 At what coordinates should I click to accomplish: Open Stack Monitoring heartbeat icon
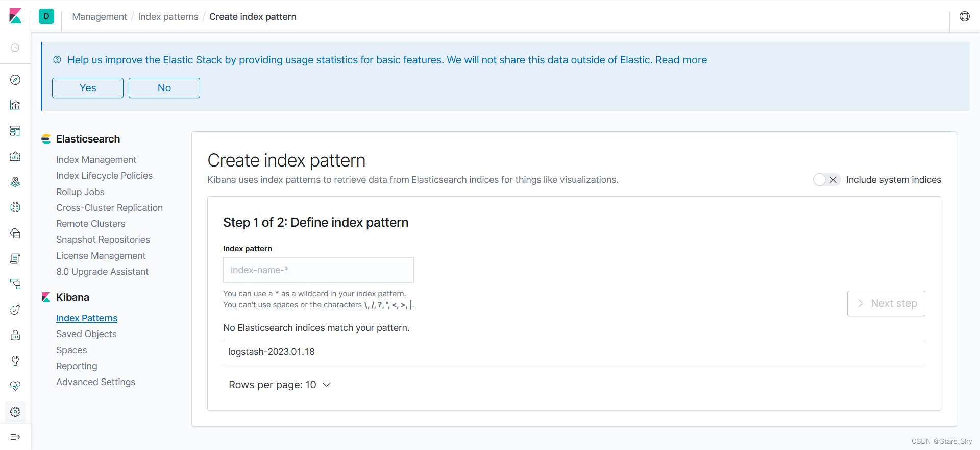15,386
